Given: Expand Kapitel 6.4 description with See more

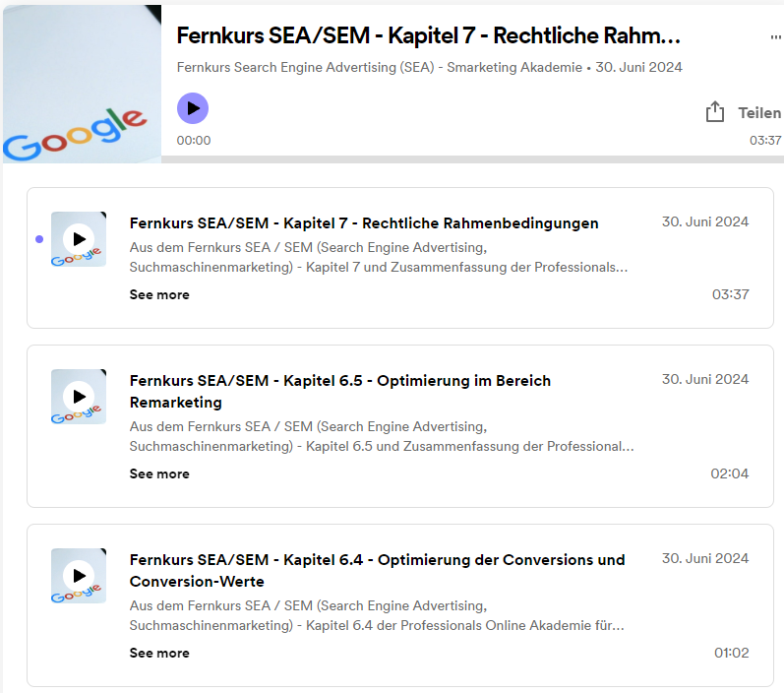Looking at the screenshot, I should tap(159, 653).
